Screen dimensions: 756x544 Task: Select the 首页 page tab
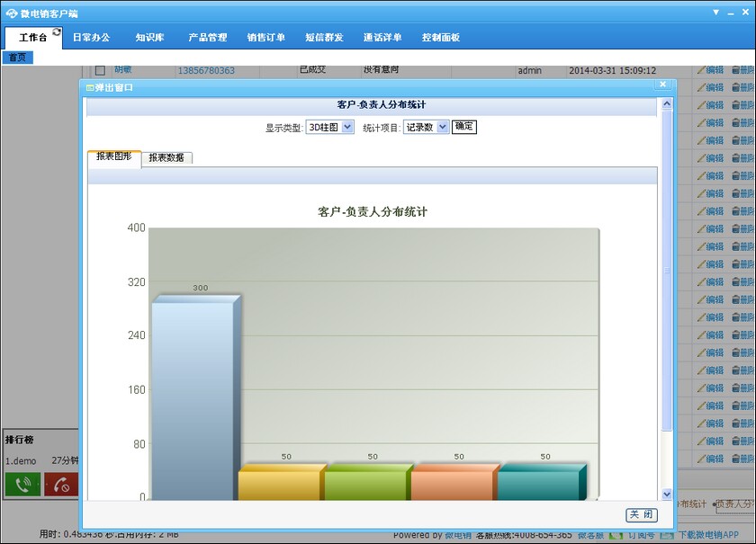tap(17, 58)
